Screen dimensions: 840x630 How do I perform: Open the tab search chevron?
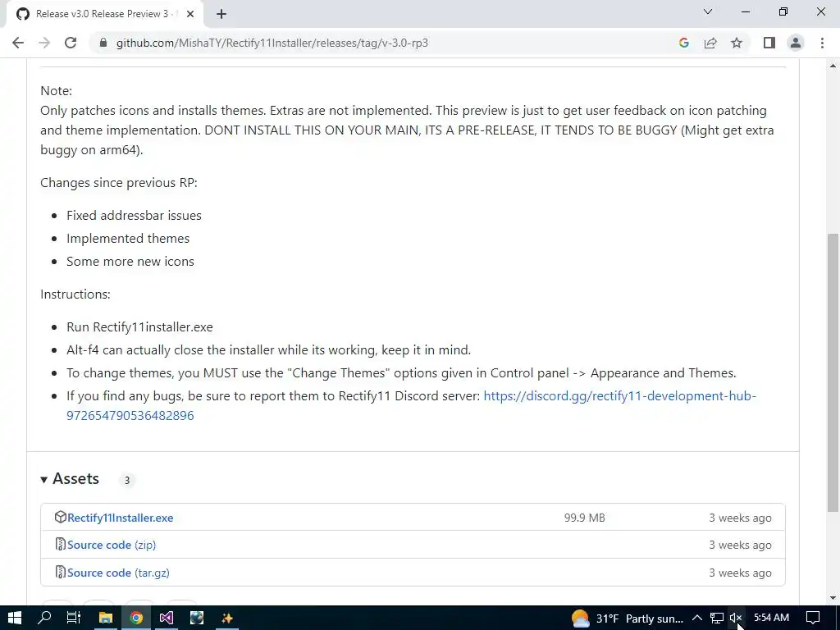[708, 11]
